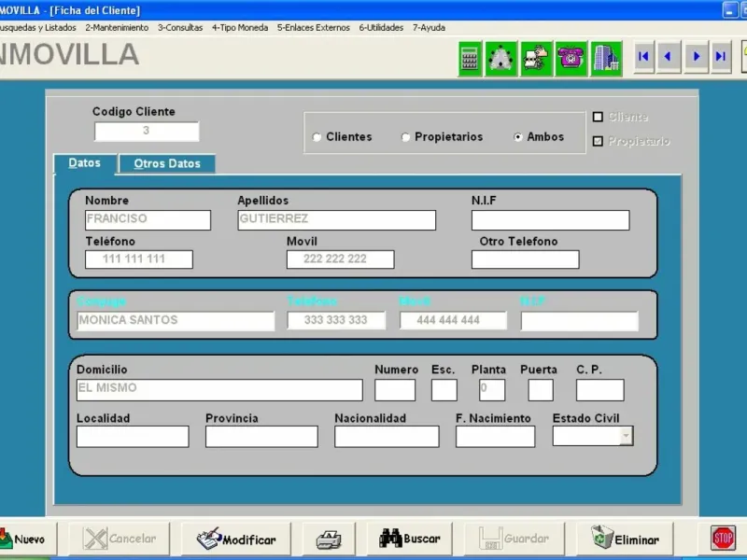Click the Movil field 222 222 222

click(x=340, y=259)
